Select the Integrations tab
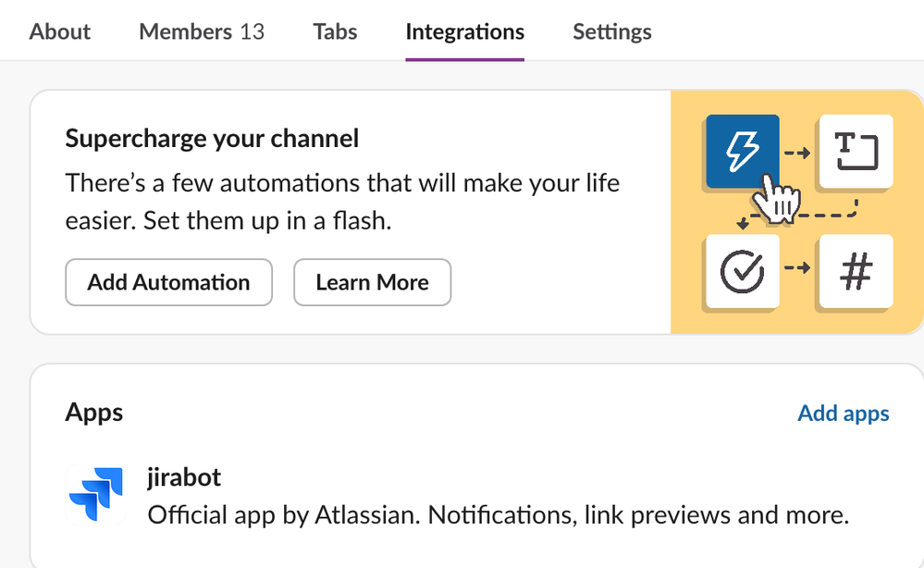This screenshot has height=568, width=924. (464, 31)
